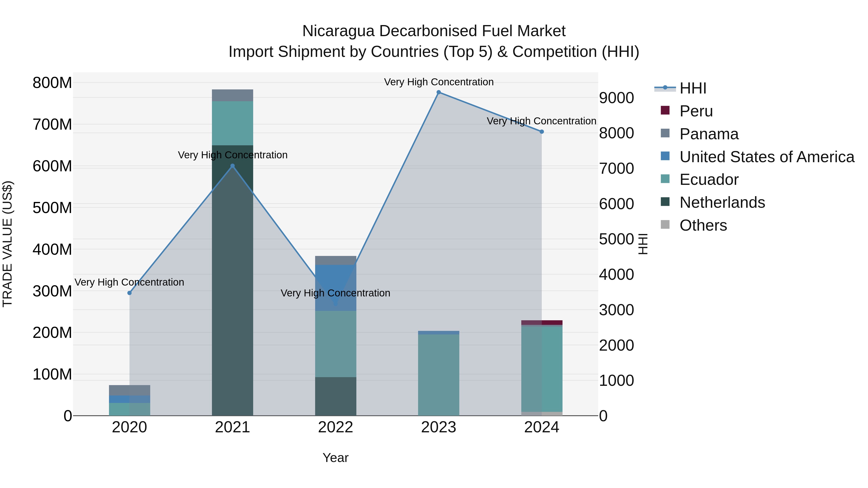Screen dimensions: 868x488
Task: Toggle United States of America legend entry
Action: [x=758, y=157]
